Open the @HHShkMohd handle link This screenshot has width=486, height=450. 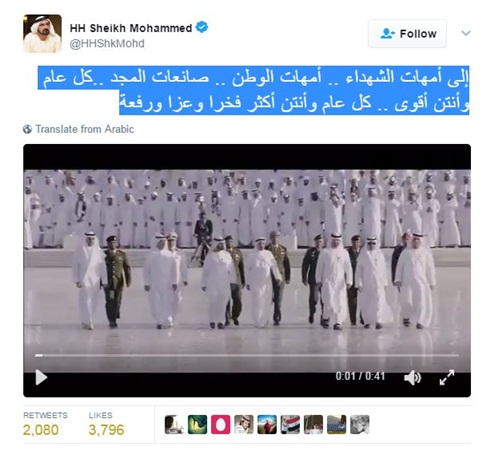[107, 44]
